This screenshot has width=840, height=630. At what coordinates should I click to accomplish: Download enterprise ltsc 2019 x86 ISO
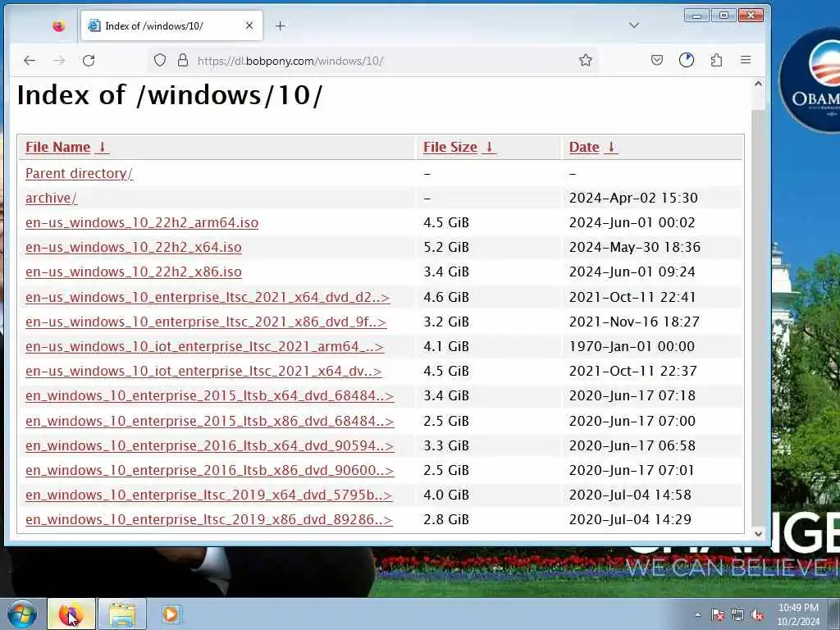click(x=209, y=519)
